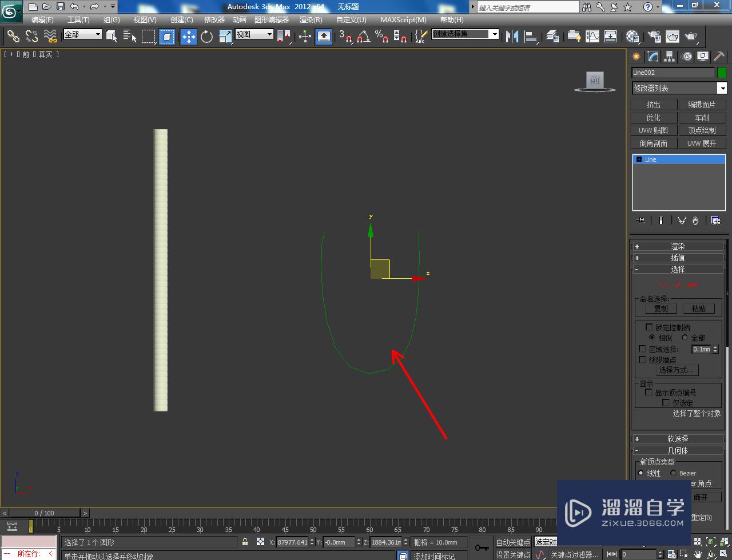Enable the 仅选定 checkbox

666,403
